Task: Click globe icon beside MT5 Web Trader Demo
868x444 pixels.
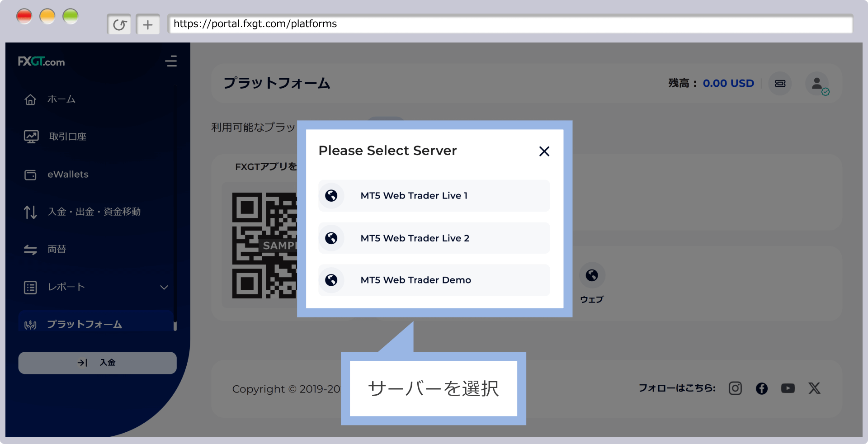Action: tap(331, 280)
